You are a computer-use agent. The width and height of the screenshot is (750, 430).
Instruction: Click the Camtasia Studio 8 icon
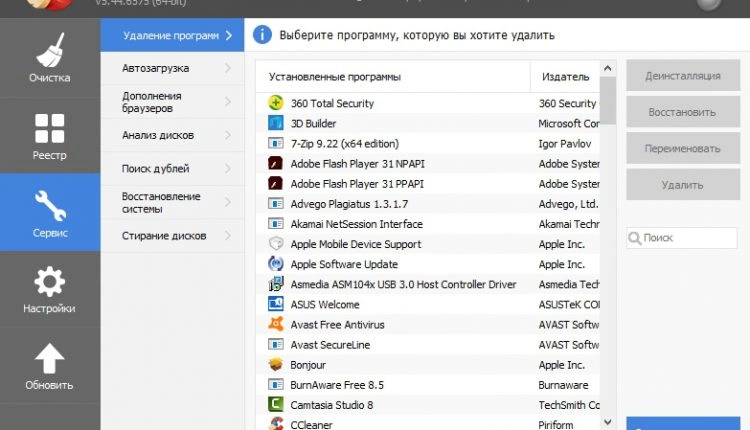(x=276, y=405)
